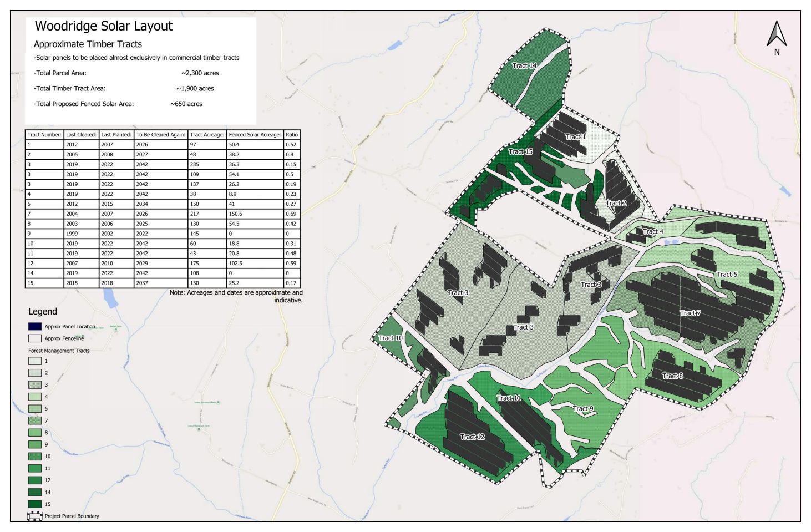The height and width of the screenshot is (532, 811).
Task: Click the Approx Fenceline legend swatch
Action: coord(35,338)
